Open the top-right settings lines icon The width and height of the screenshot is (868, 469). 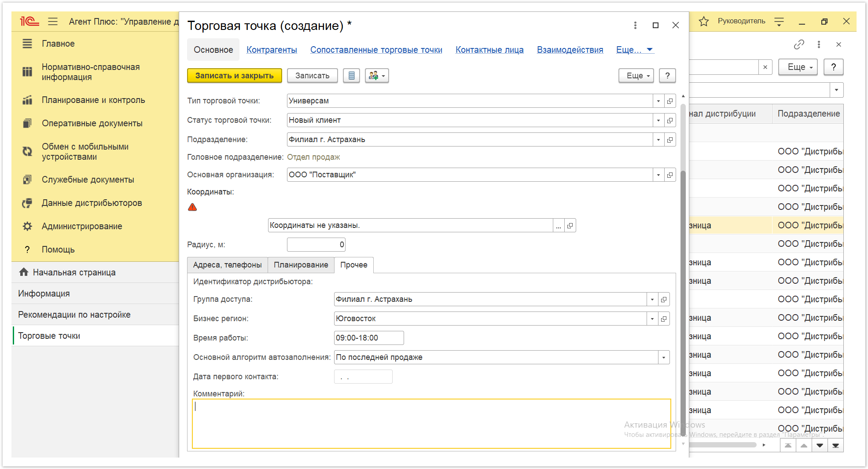tap(779, 21)
